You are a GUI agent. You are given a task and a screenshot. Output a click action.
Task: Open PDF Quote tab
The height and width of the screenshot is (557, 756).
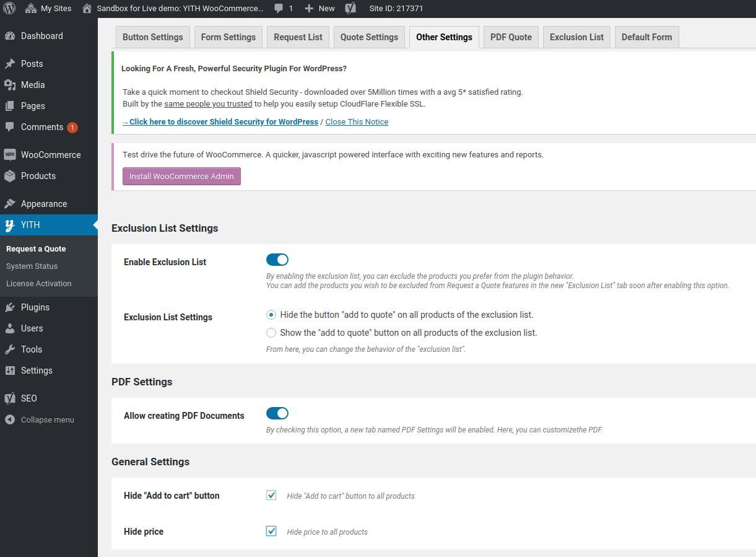[x=511, y=37]
